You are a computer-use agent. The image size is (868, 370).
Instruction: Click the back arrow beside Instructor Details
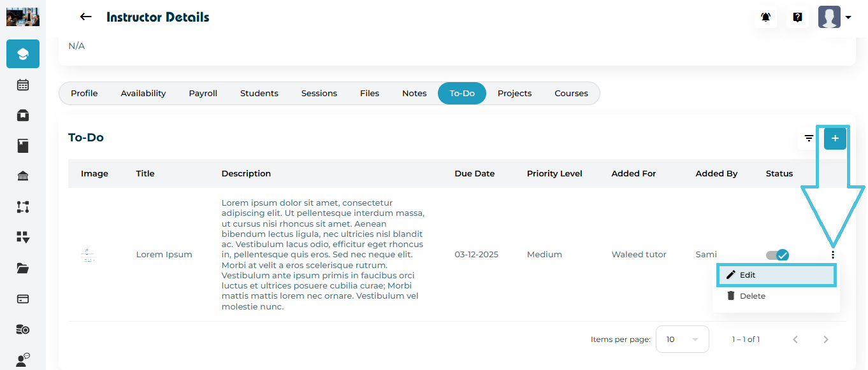(86, 17)
